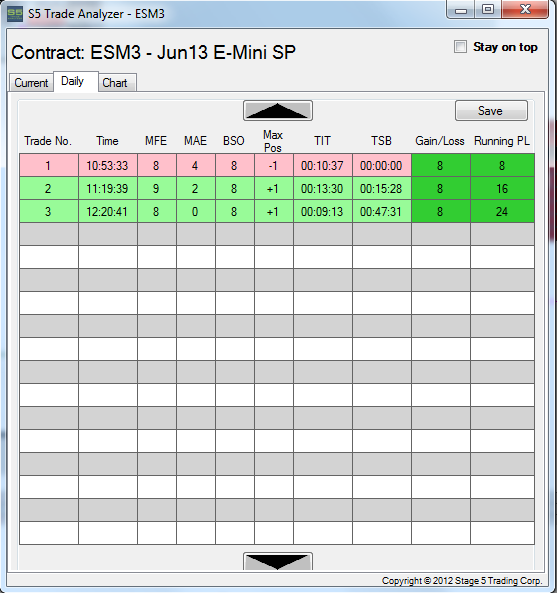The image size is (557, 593).
Task: Enable the Stay on top checkbox
Action: coord(460,47)
